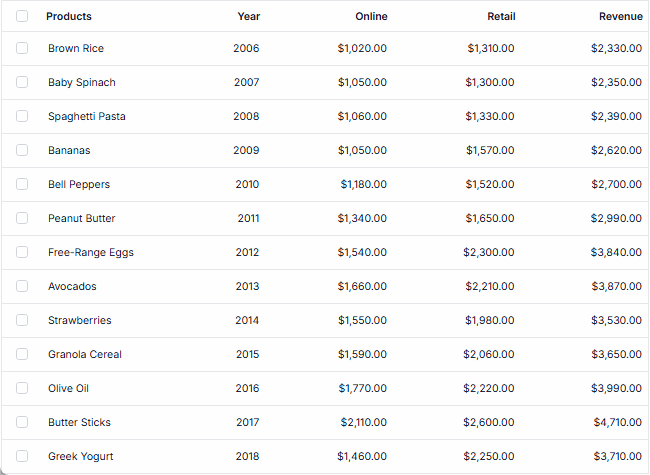The height and width of the screenshot is (475, 650).
Task: Click the Retail column header
Action: (501, 16)
